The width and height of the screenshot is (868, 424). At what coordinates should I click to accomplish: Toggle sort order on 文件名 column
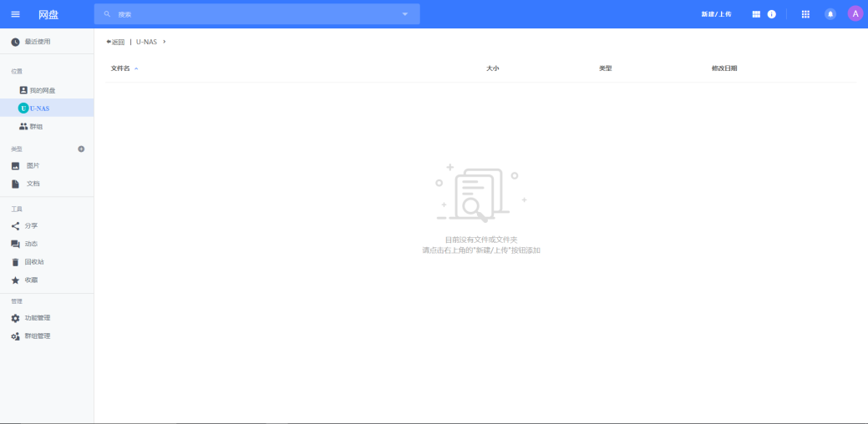(x=124, y=68)
